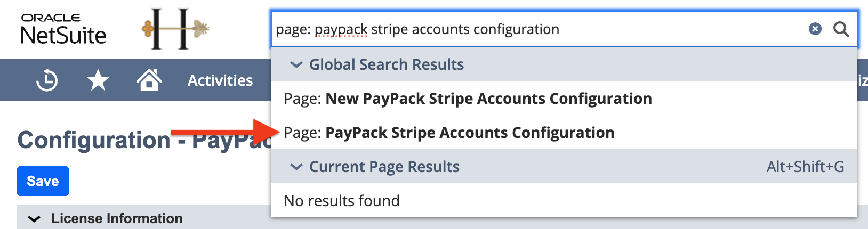Click the Oracle NetSuite logo
This screenshot has width=868, height=229.
click(x=63, y=29)
